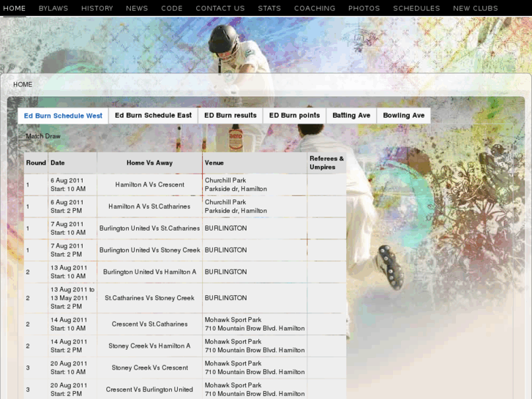Click Burlington United Vs Hamilton A match
532x399 pixels.
tap(149, 272)
